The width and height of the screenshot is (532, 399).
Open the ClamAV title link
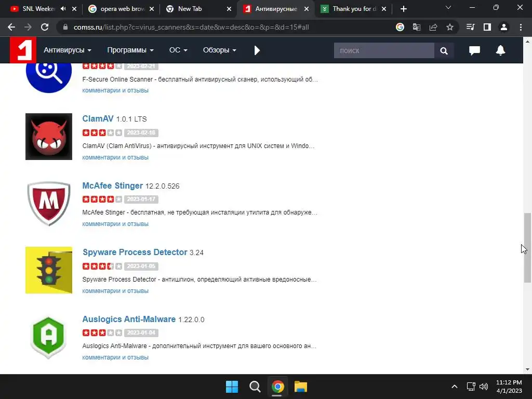click(x=98, y=119)
